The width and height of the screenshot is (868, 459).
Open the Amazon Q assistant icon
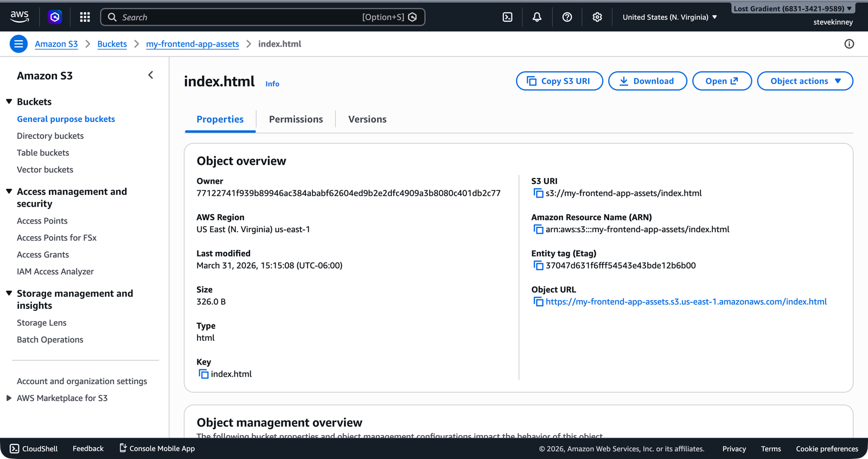tap(55, 17)
